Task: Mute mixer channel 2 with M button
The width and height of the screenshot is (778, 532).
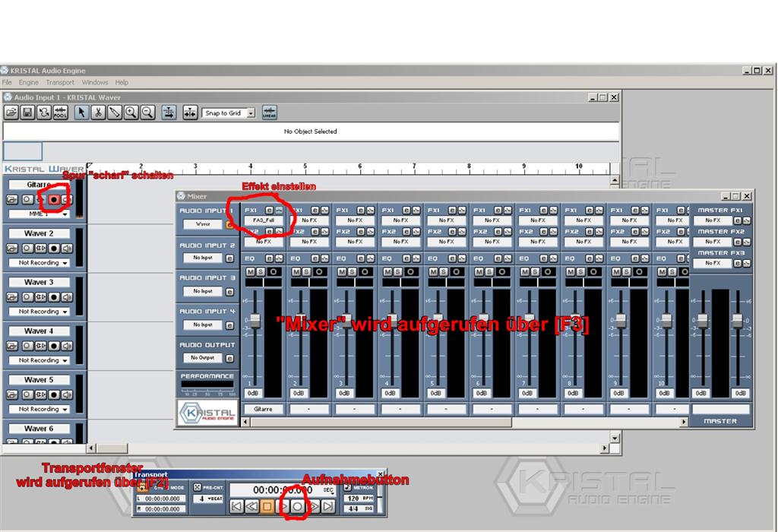Action: (296, 272)
